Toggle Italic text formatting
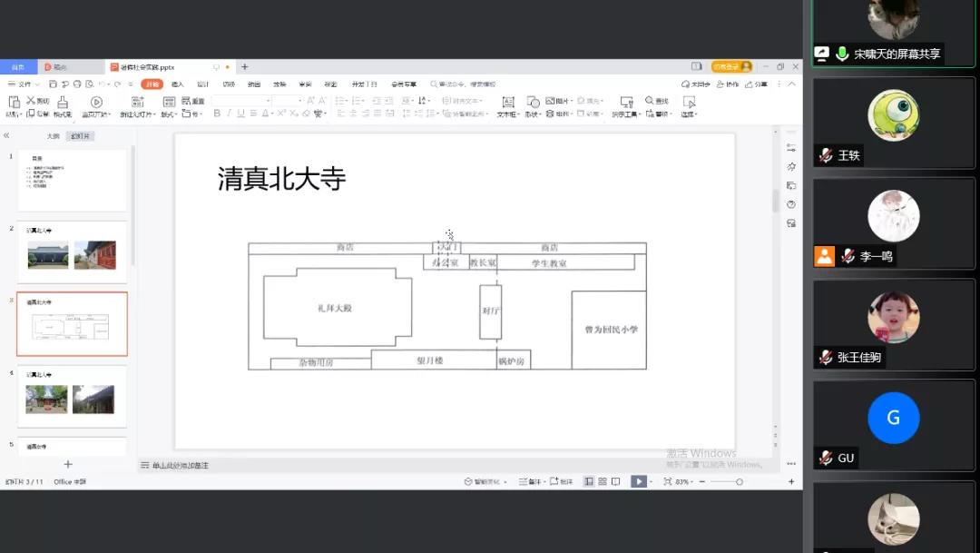980x553 pixels. [x=229, y=114]
